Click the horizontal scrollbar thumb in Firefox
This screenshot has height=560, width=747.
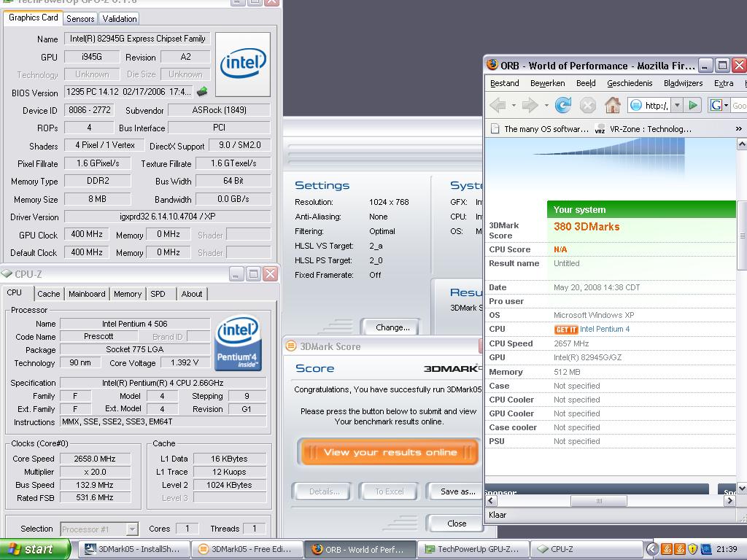[599, 501]
